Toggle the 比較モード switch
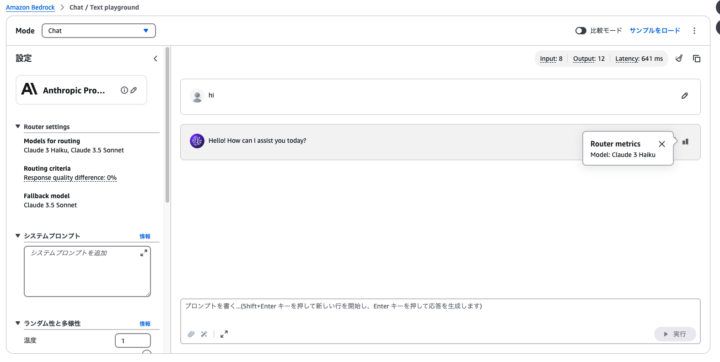The image size is (720, 362). (x=580, y=30)
